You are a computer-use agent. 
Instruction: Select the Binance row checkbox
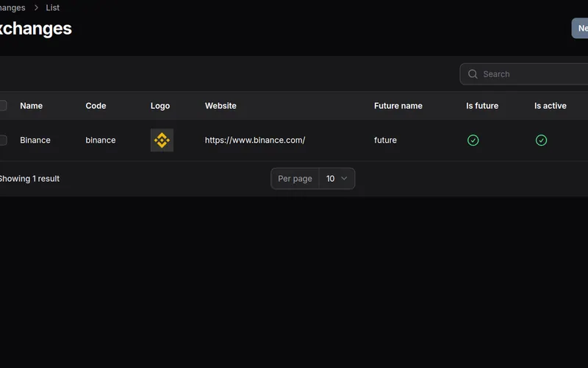pos(3,140)
